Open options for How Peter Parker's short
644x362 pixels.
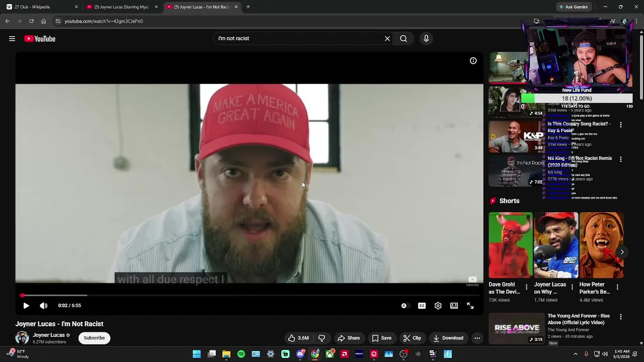coord(617,287)
